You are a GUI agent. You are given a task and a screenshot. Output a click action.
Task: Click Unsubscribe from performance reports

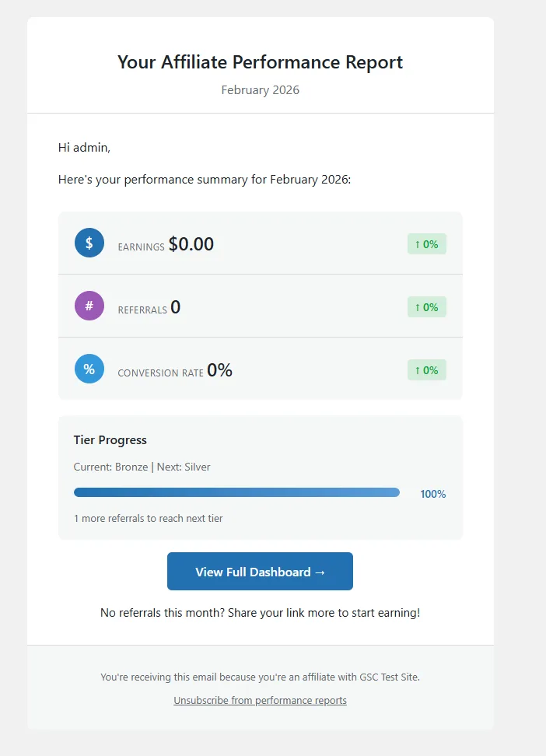coord(260,700)
